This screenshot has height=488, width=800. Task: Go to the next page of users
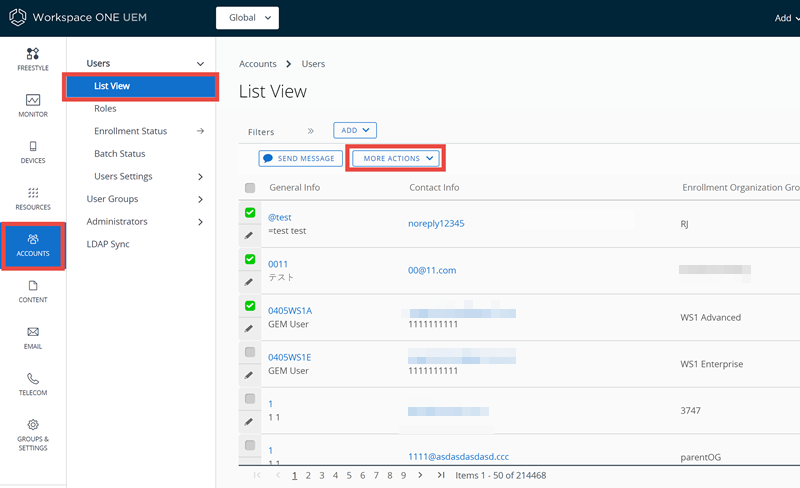pyautogui.click(x=420, y=475)
